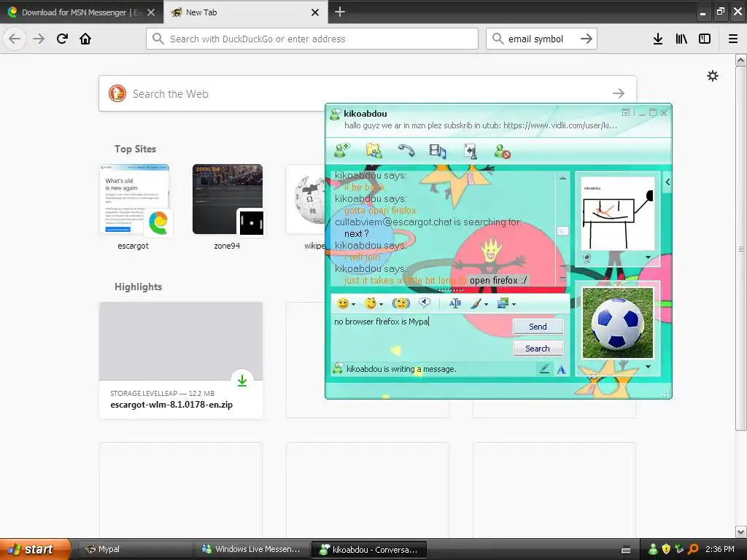Close the Download for MSN Messenger tab
This screenshot has height=560, width=747.
[151, 12]
